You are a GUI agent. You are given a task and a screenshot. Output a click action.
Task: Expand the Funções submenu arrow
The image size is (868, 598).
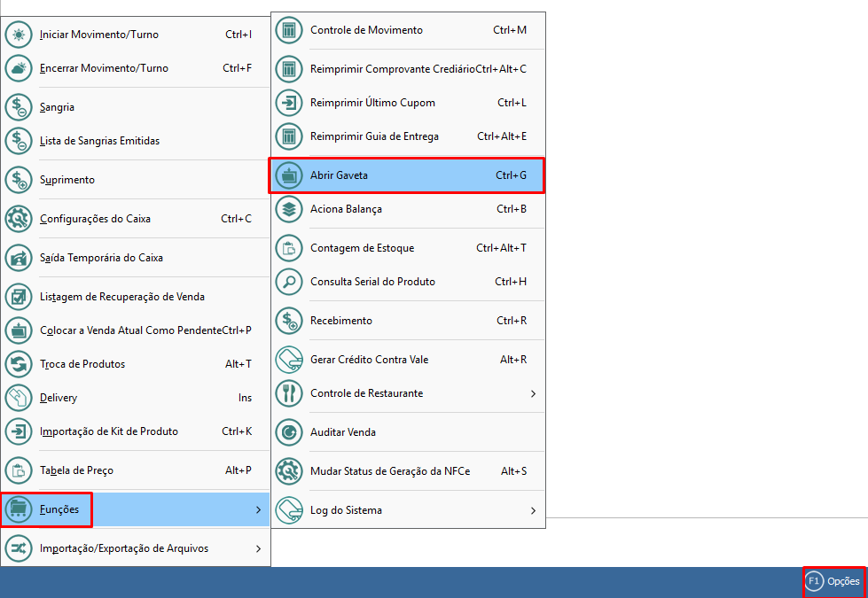click(258, 509)
